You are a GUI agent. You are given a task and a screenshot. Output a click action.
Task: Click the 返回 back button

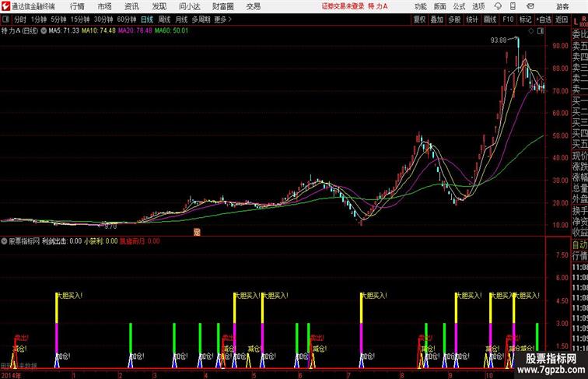pos(562,19)
